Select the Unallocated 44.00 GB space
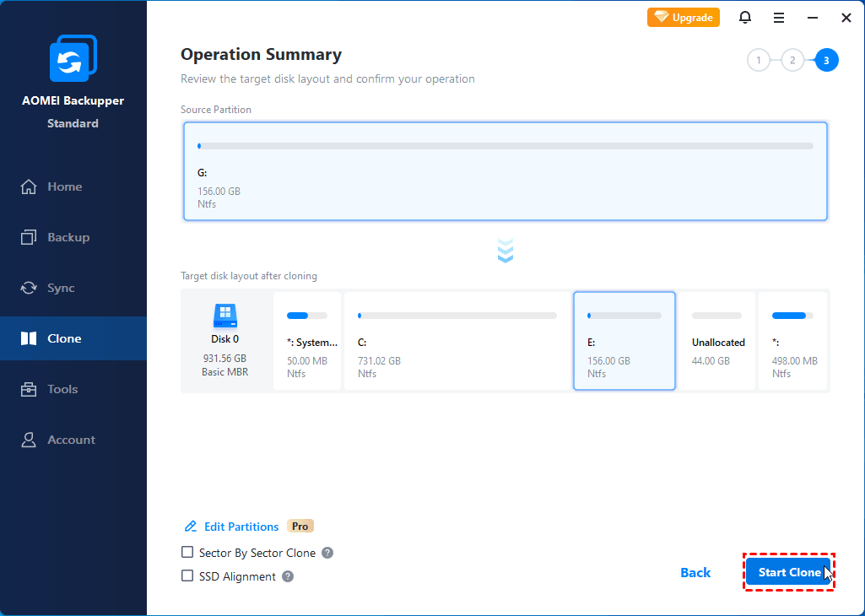This screenshot has width=865, height=616. (716, 341)
